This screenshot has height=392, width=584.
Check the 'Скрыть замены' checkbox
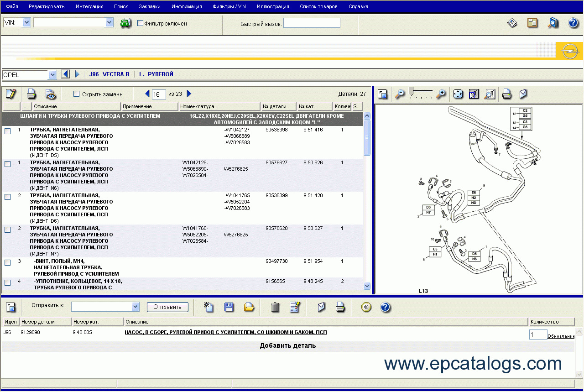click(x=77, y=94)
